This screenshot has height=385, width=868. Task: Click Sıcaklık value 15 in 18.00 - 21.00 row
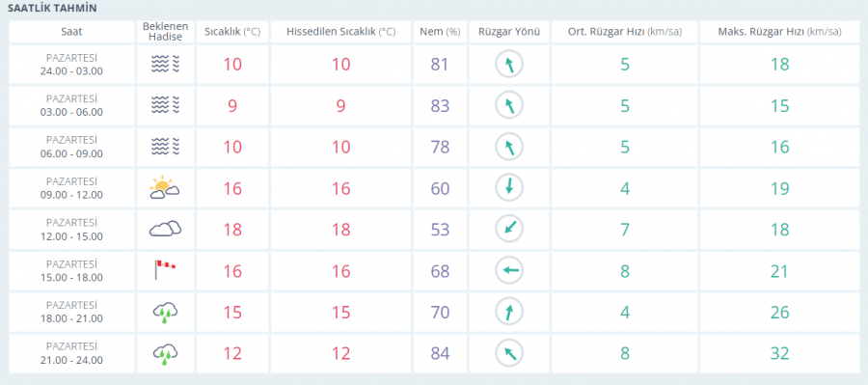tap(232, 313)
